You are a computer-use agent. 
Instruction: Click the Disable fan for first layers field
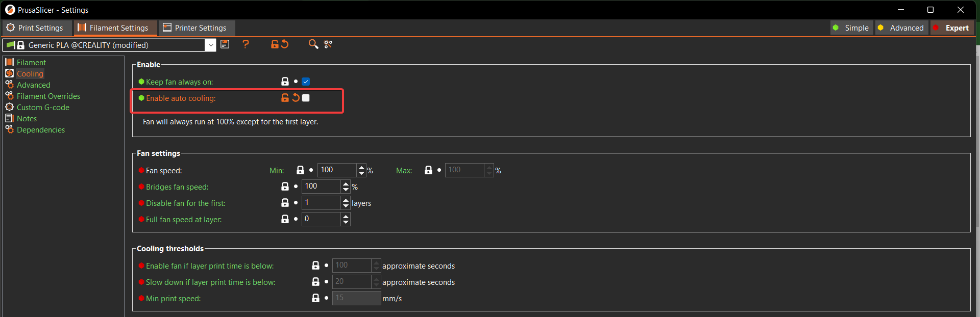click(322, 203)
